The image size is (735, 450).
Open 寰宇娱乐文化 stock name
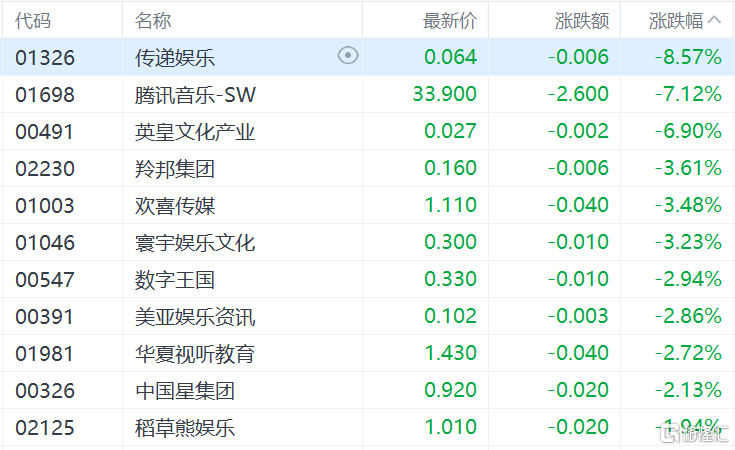195,243
